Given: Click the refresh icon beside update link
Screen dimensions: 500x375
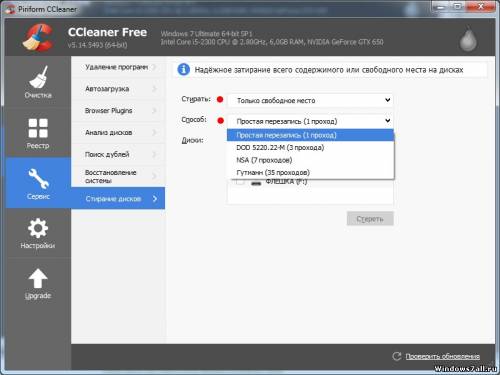Looking at the screenshot, I should 396,356.
